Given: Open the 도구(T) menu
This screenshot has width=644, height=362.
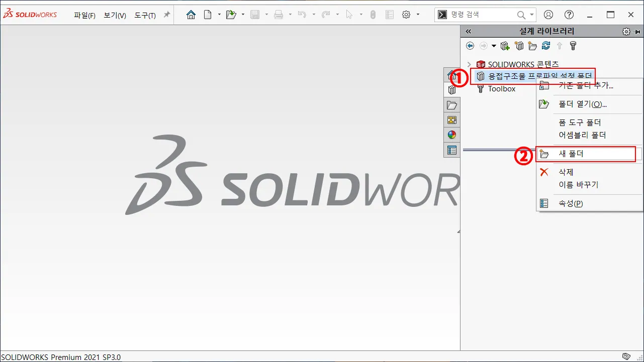Looking at the screenshot, I should [x=145, y=16].
